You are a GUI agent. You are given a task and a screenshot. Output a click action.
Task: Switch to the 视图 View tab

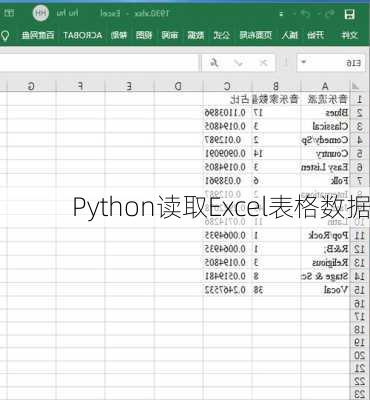click(144, 35)
